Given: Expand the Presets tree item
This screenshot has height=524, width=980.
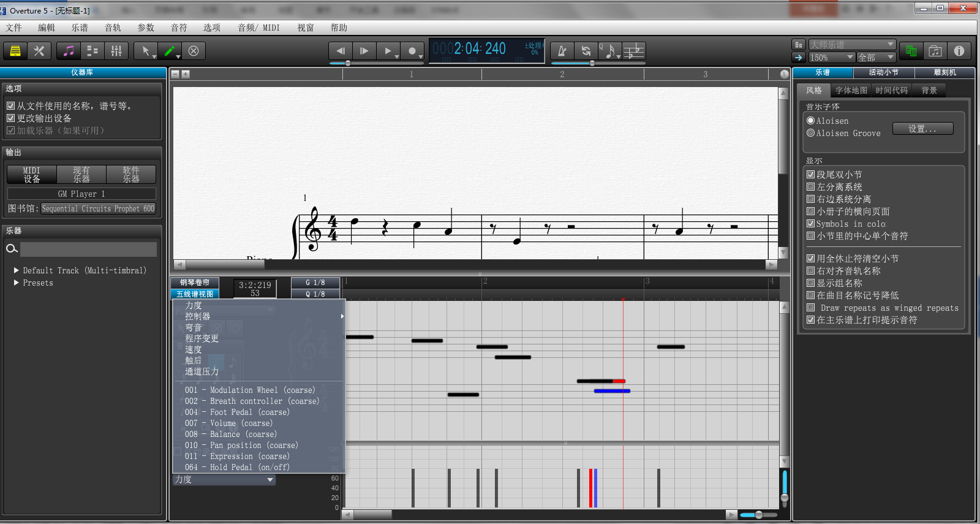Looking at the screenshot, I should [x=17, y=283].
